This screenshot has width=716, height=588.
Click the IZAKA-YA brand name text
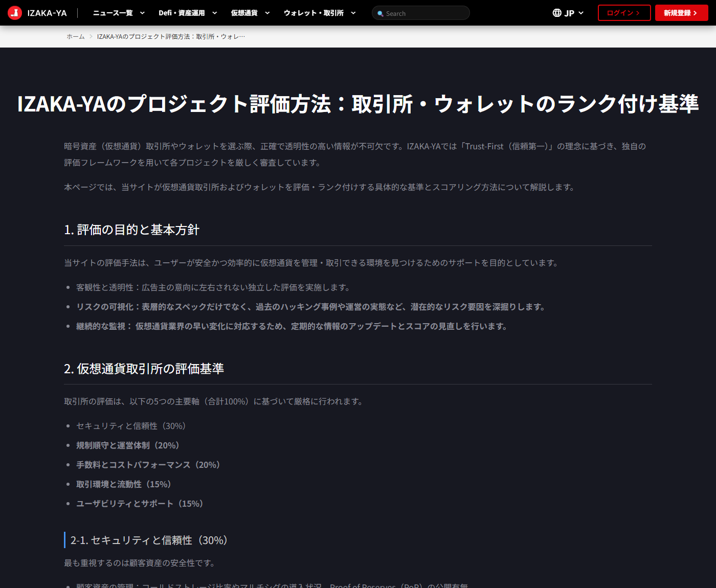[47, 13]
